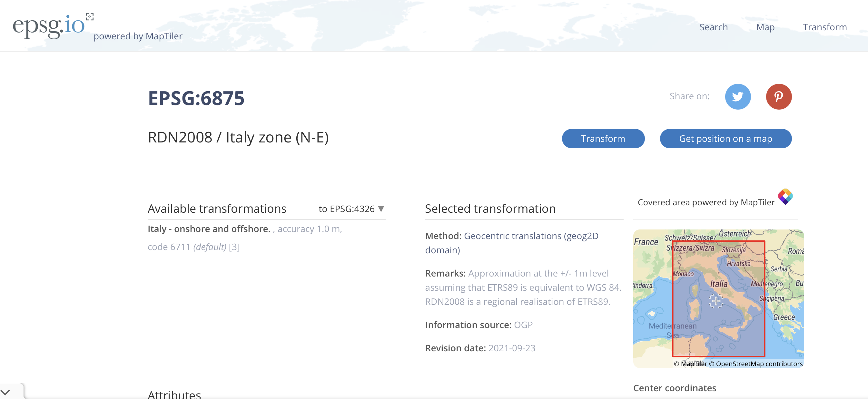
Task: Click the Pinterest share icon
Action: pyautogui.click(x=778, y=97)
